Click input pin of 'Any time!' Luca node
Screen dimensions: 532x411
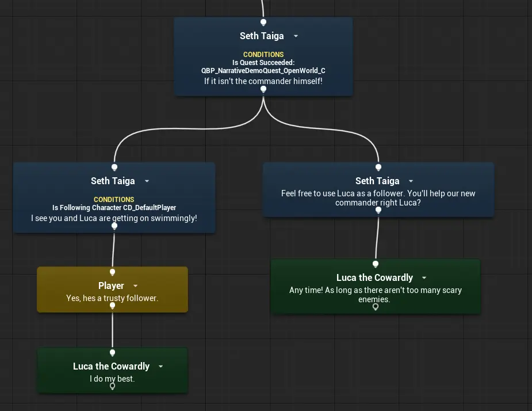pyautogui.click(x=375, y=264)
